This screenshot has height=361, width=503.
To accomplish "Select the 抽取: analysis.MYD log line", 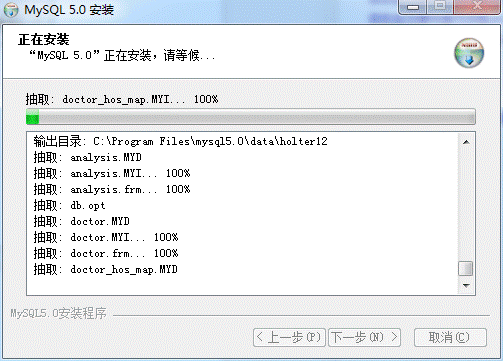I will (88, 157).
